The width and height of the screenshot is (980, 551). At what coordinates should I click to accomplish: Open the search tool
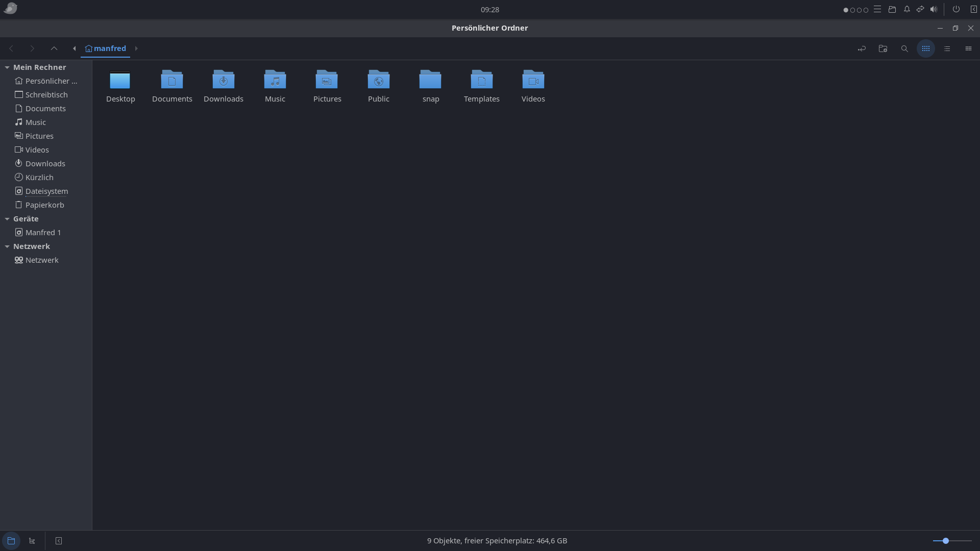[x=904, y=48]
